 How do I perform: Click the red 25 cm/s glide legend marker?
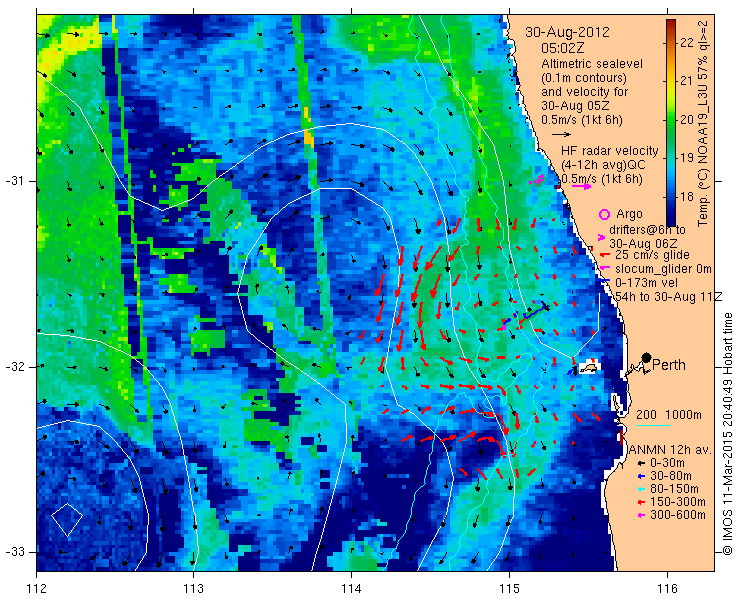603,255
